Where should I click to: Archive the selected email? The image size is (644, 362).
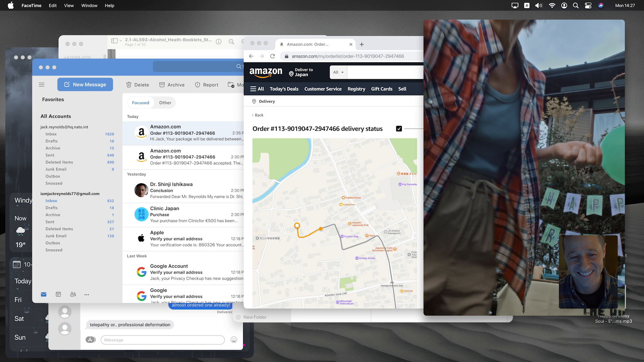pos(172,85)
